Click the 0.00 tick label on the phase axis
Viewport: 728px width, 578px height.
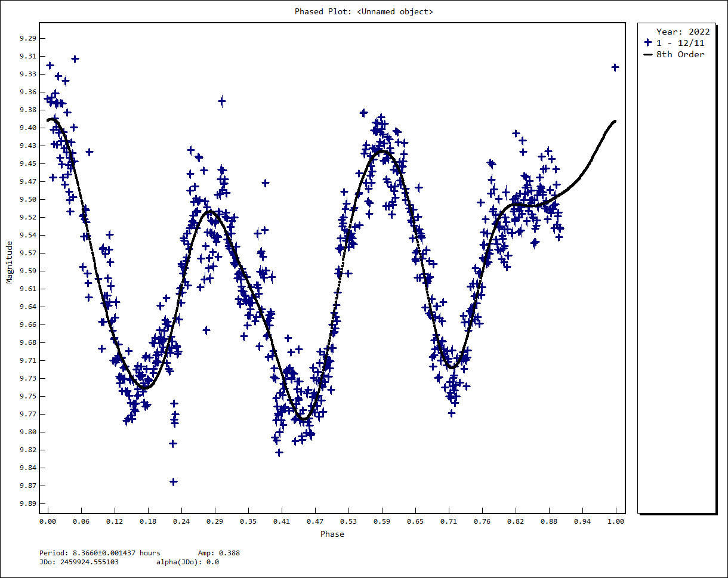[48, 521]
